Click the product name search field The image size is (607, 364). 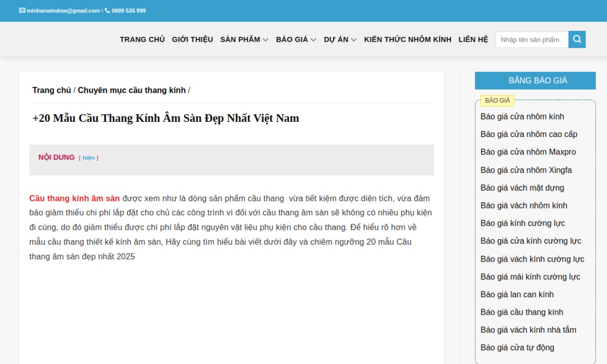pos(532,39)
